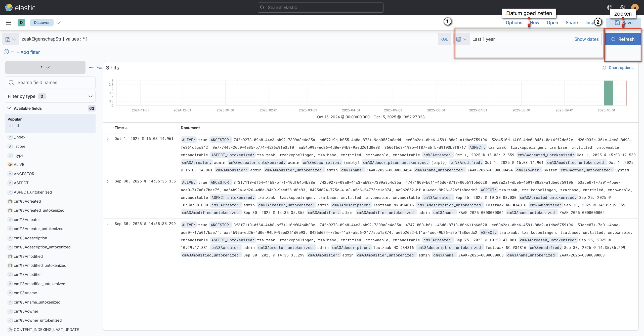The height and width of the screenshot is (336, 644).
Task: Collapse the fields sidebar arrow icon
Action: [99, 67]
